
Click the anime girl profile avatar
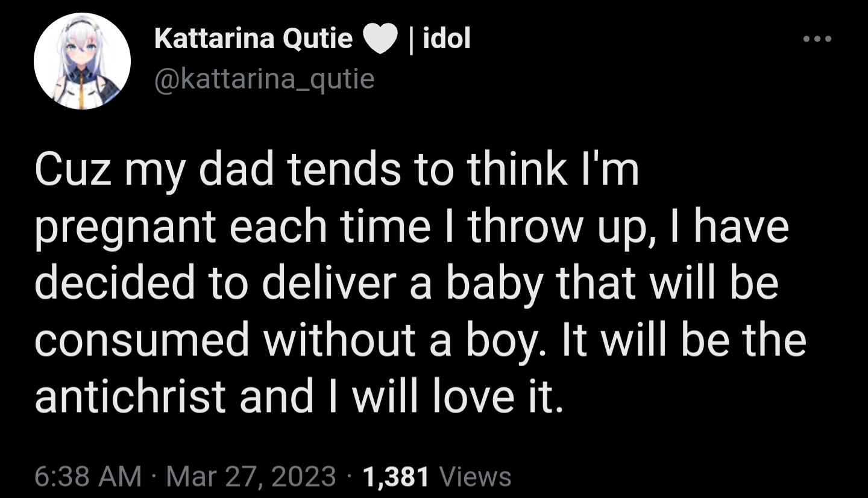pos(83,61)
